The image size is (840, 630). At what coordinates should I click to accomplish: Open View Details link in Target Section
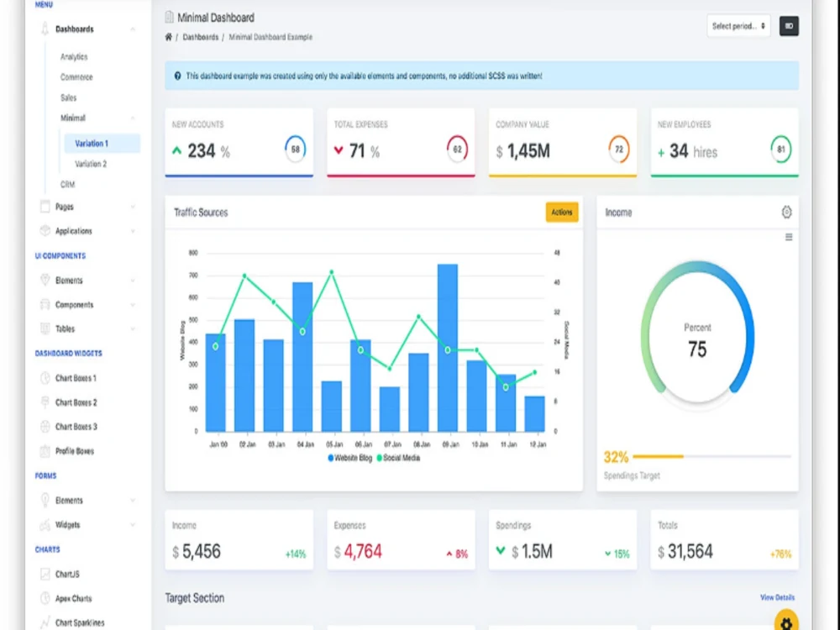[x=777, y=597]
